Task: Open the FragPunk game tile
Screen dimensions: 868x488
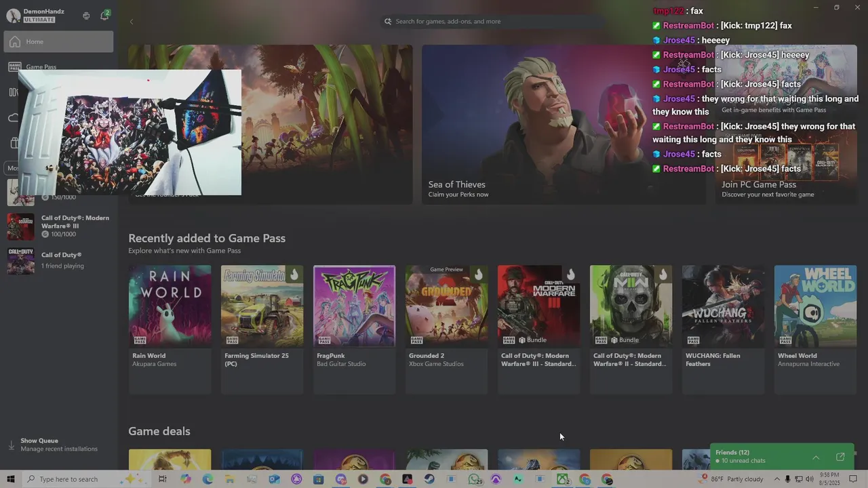Action: coord(354,329)
